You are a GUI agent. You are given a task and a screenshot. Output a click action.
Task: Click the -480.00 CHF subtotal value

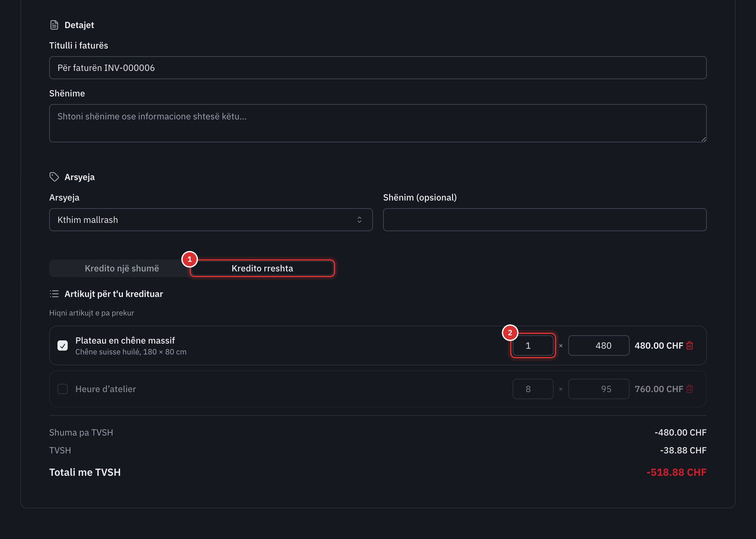click(680, 432)
